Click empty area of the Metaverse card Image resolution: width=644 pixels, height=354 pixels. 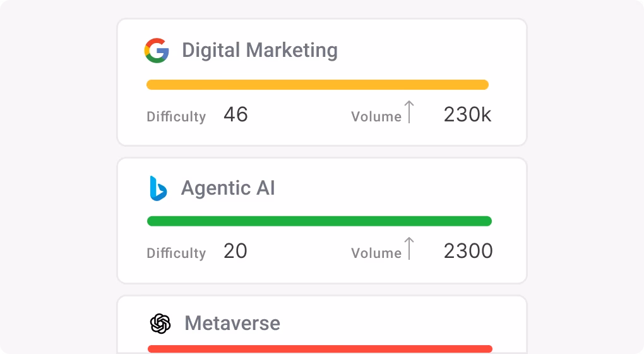coord(404,322)
